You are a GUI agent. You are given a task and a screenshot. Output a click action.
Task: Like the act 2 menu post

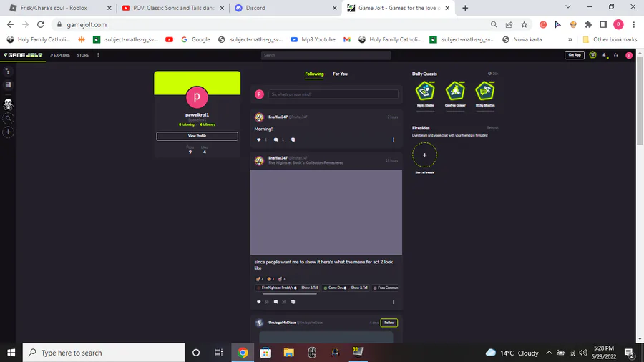point(259,302)
